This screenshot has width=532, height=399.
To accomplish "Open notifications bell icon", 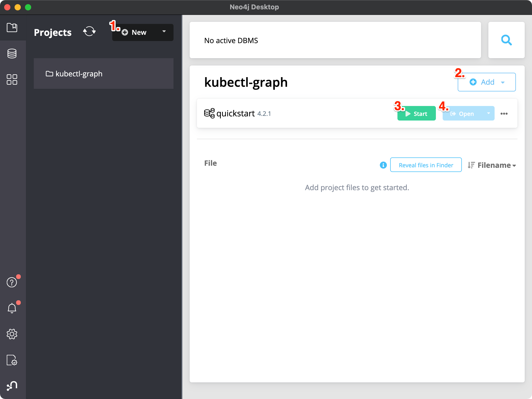I will click(x=12, y=308).
